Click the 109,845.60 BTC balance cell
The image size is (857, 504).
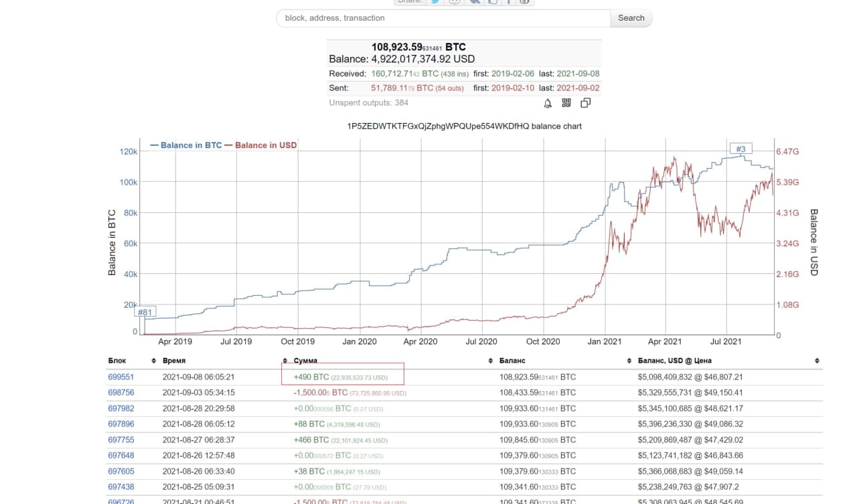click(538, 440)
